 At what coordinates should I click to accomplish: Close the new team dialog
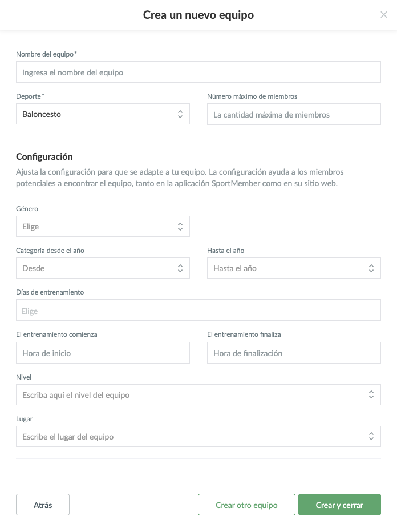point(383,15)
